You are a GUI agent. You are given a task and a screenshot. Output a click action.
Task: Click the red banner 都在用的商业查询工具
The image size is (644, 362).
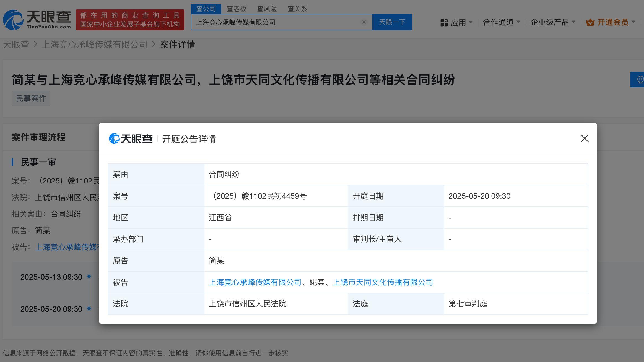130,20
